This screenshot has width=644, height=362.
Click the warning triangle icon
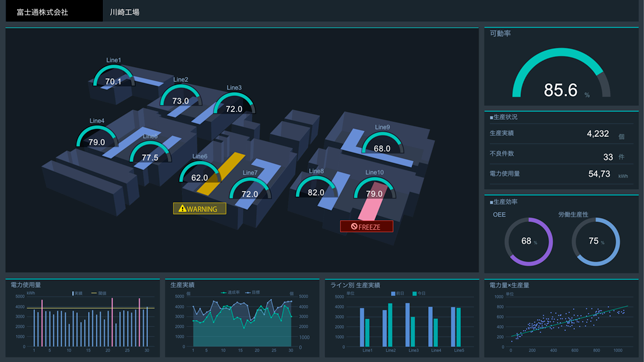coord(182,208)
